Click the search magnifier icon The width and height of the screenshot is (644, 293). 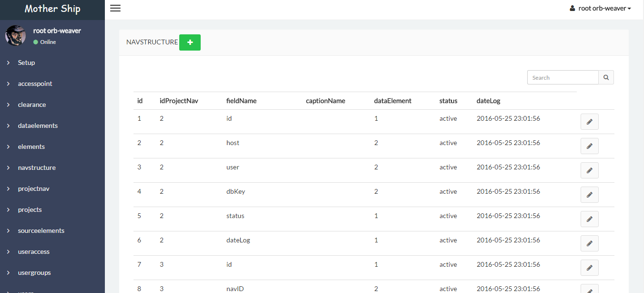coord(606,77)
